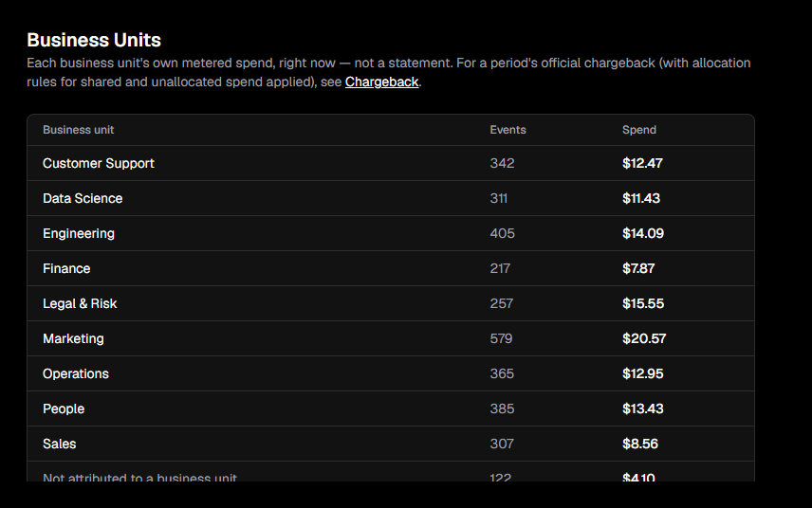The width and height of the screenshot is (812, 508).
Task: Click the Business Units page heading
Action: point(94,40)
